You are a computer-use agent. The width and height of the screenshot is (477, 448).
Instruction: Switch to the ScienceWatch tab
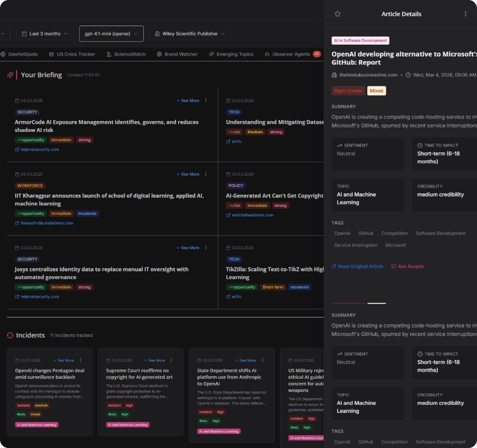[x=126, y=54]
